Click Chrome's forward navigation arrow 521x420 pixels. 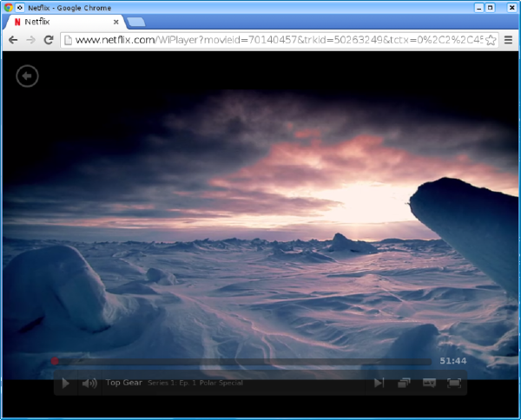31,40
